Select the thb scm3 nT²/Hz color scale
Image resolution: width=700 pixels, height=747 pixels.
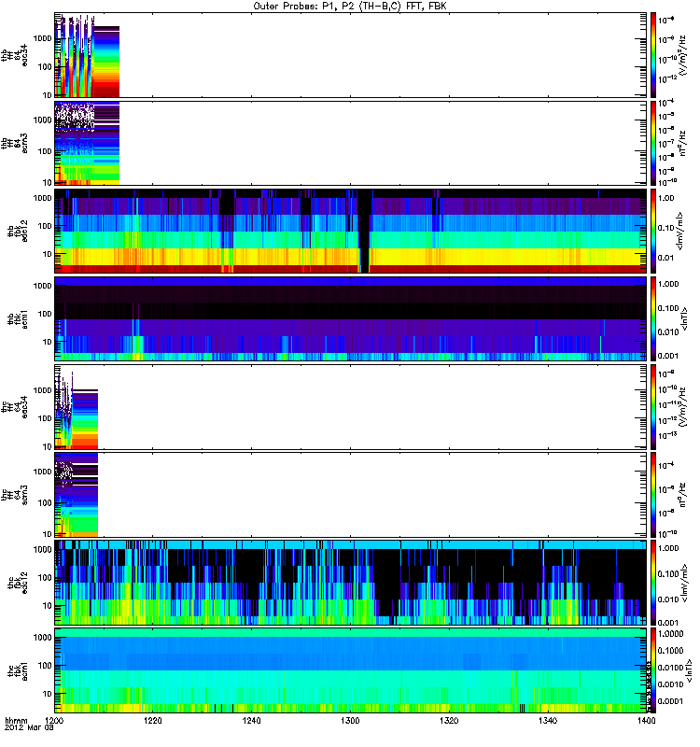[653, 144]
